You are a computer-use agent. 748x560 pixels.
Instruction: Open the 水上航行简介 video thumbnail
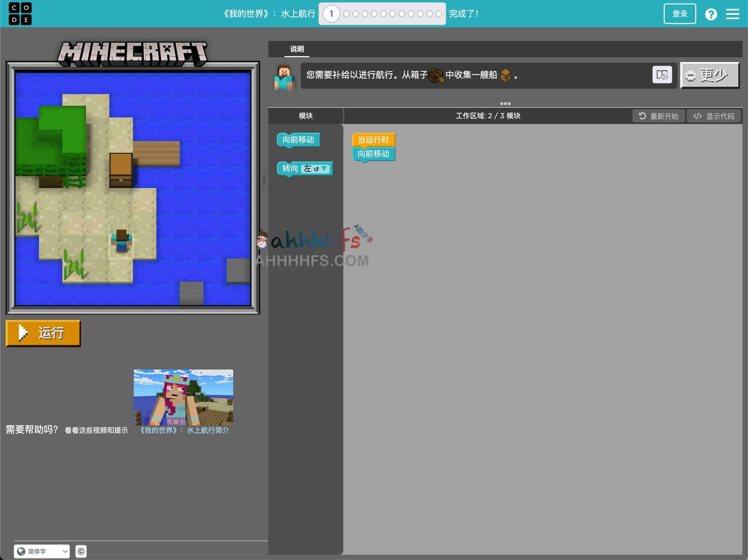click(x=183, y=397)
